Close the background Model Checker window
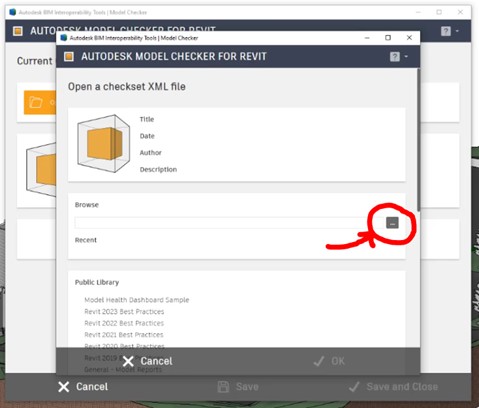 coord(460,12)
